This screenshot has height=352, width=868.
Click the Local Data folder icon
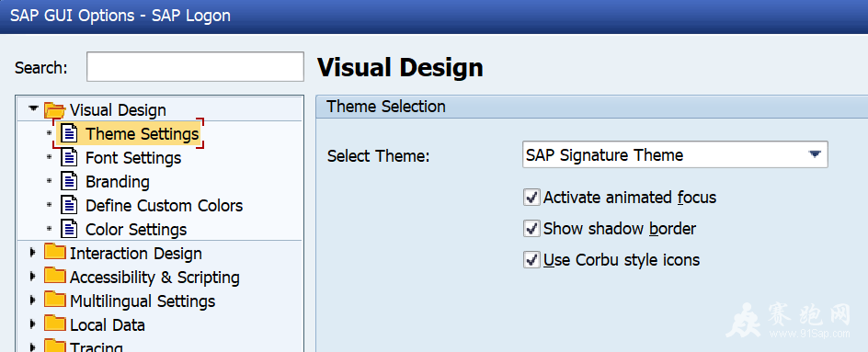click(55, 324)
